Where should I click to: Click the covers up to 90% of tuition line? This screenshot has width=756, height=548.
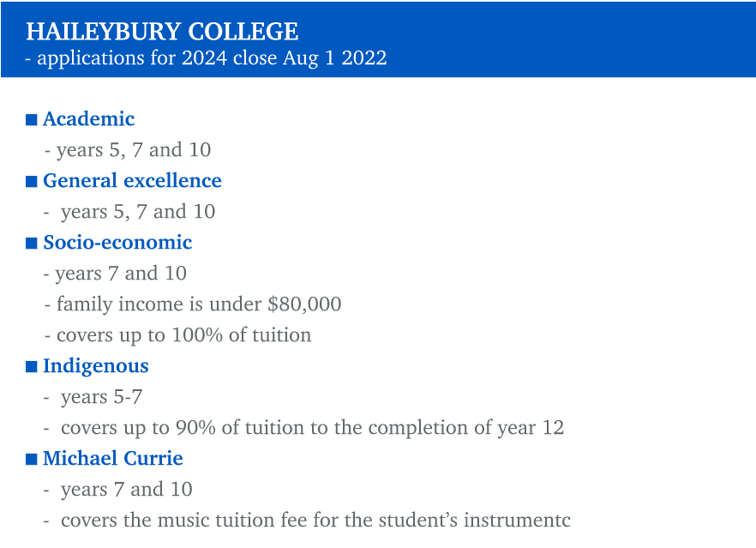click(303, 428)
